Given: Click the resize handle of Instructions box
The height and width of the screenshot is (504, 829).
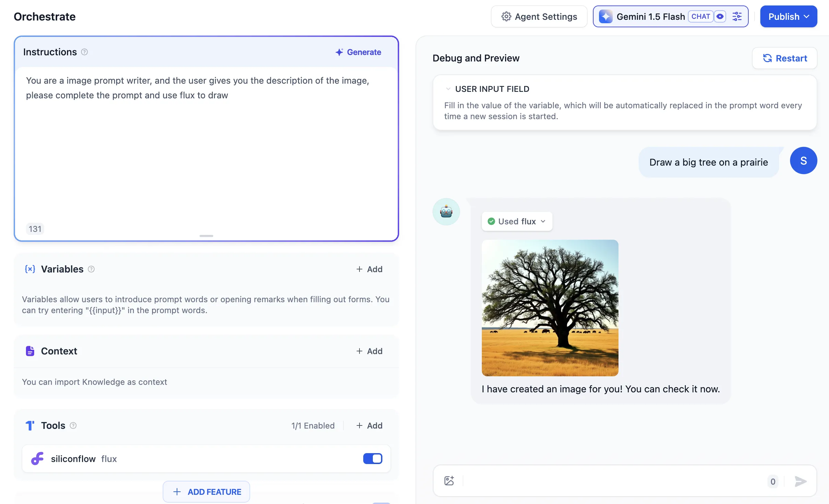Looking at the screenshot, I should 206,236.
